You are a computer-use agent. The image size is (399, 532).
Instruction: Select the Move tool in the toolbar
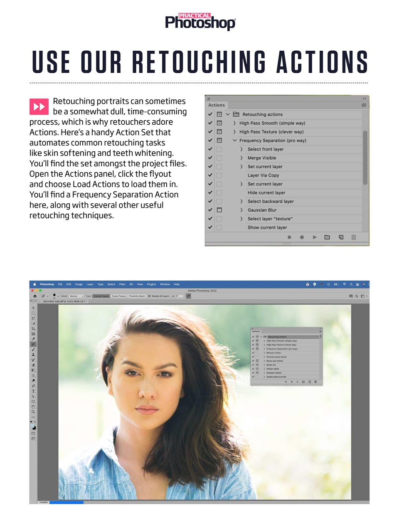(33, 308)
